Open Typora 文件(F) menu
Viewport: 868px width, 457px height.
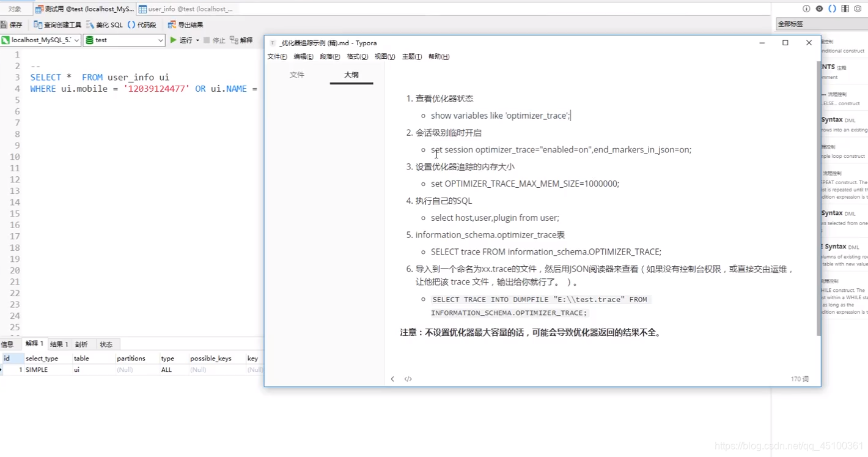pos(277,56)
